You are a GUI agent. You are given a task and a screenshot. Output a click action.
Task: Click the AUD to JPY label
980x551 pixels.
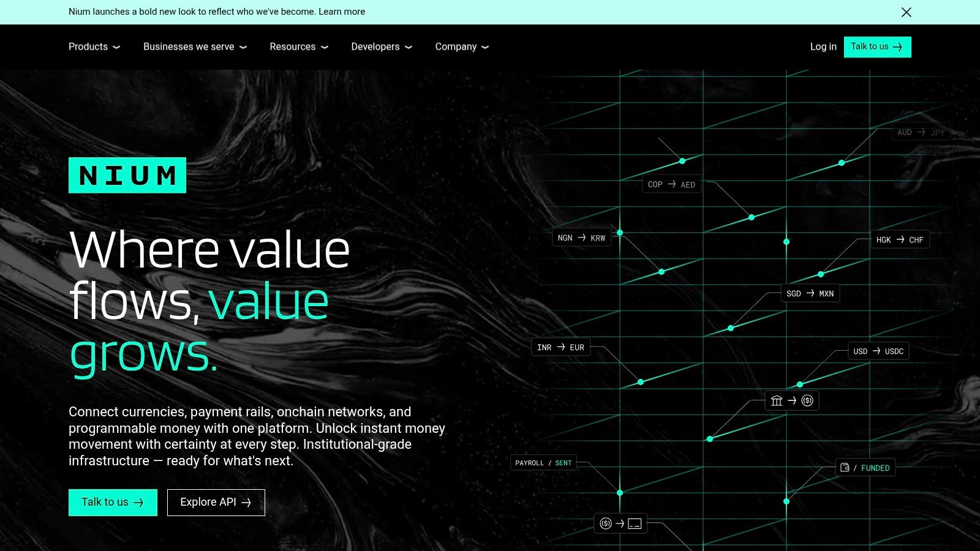tap(921, 132)
